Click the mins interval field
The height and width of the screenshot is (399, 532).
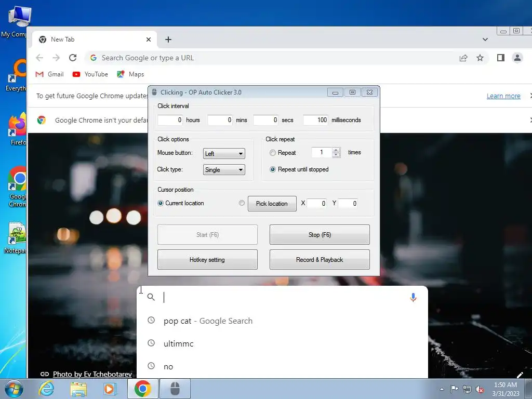tap(220, 120)
